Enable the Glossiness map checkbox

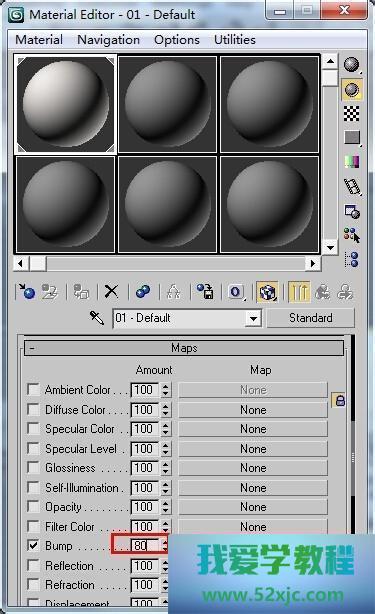[x=34, y=468]
